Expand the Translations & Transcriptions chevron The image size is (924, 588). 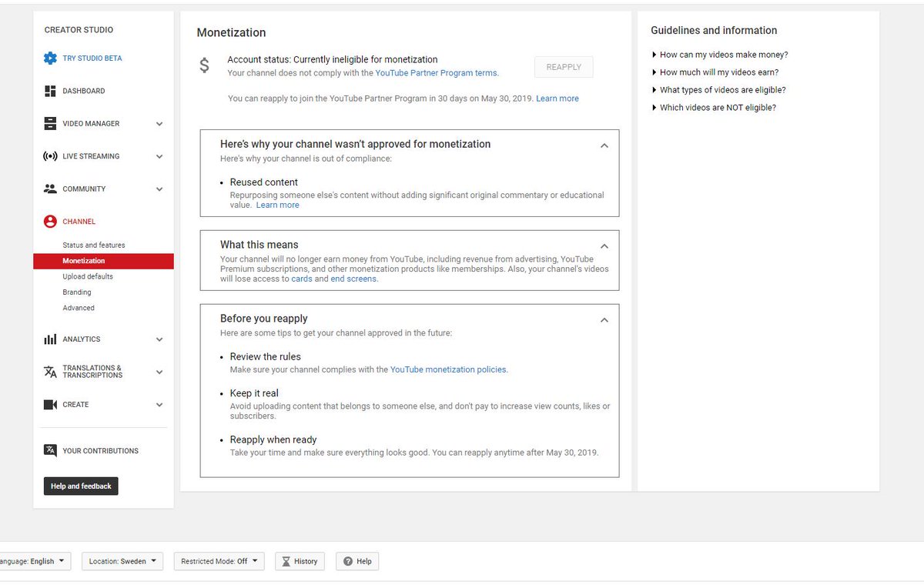(x=159, y=372)
